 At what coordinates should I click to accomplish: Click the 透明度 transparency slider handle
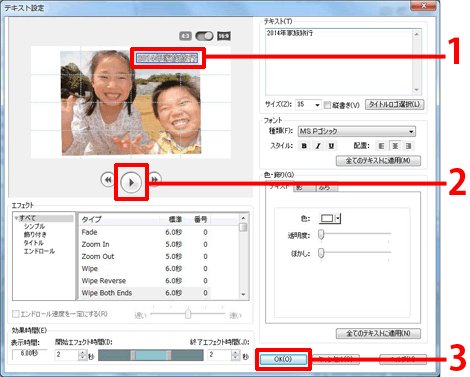click(x=321, y=235)
